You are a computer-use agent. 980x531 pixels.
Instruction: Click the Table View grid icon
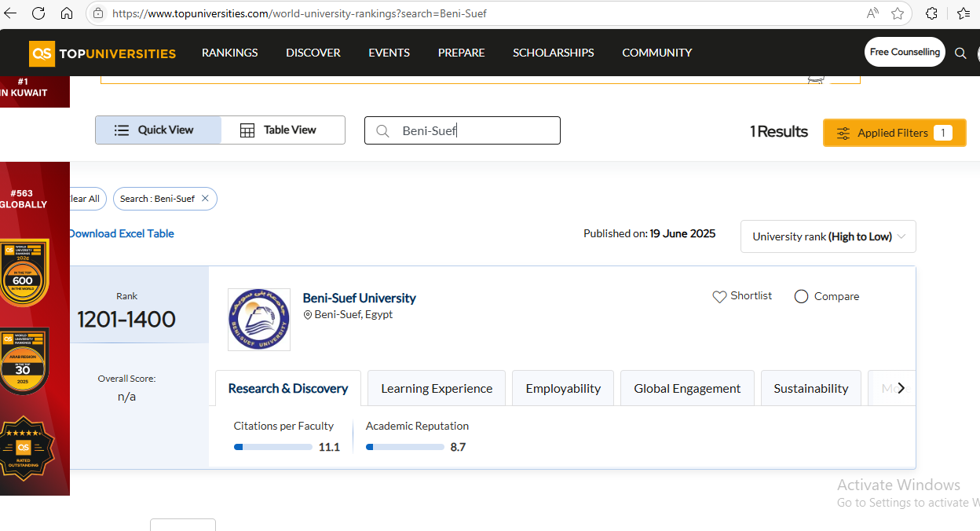[x=247, y=130]
